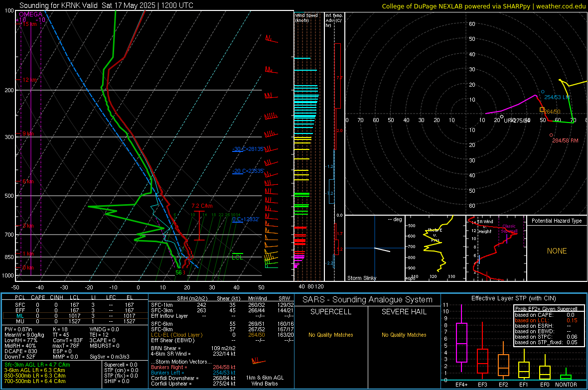Click the Inf. Temp. Adv. panel header

(x=334, y=20)
